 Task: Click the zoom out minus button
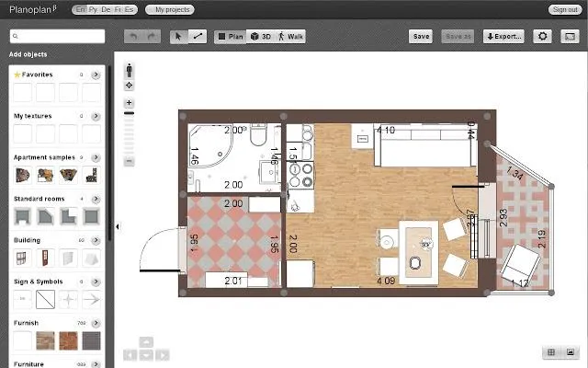[x=129, y=162]
